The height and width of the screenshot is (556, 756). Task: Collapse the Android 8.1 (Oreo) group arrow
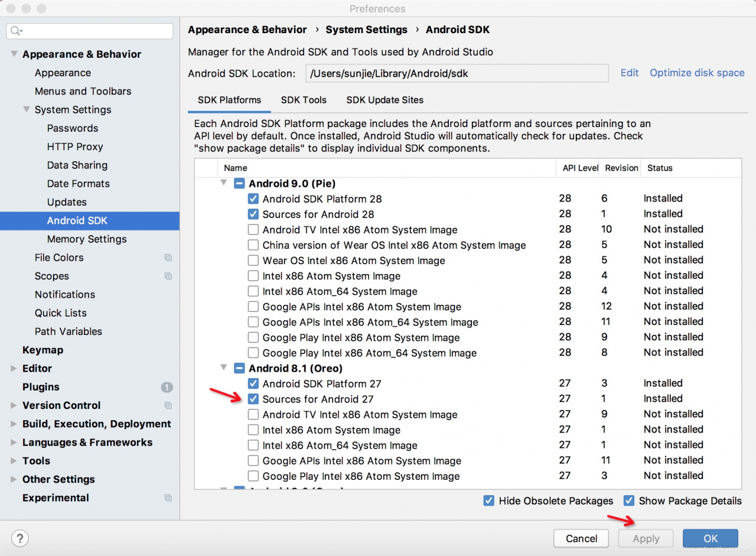point(224,368)
